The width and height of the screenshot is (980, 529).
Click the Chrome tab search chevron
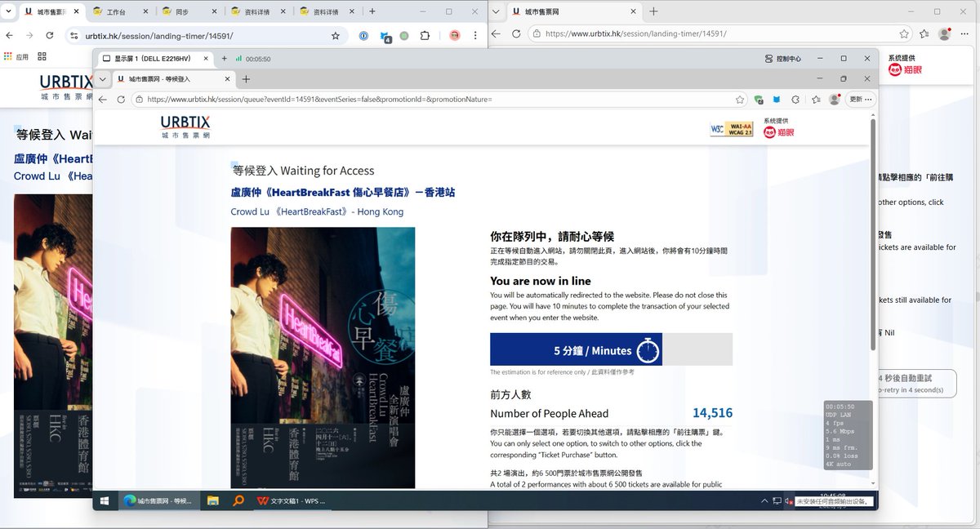[9, 11]
